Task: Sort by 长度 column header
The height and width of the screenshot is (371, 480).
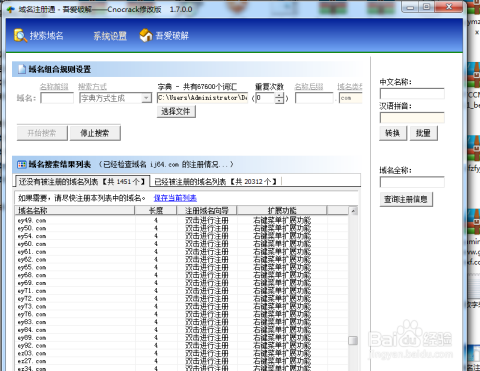Action: [x=156, y=210]
